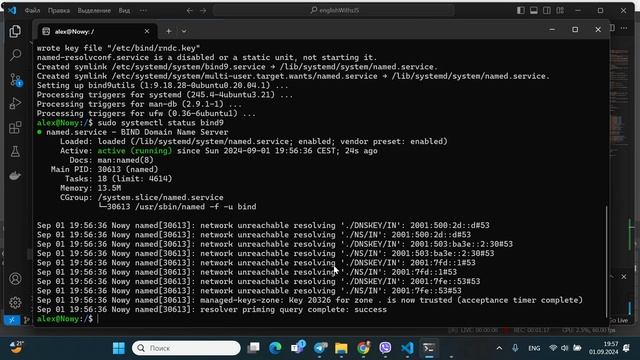Toggle the secondary sidebar layout button

547,11
